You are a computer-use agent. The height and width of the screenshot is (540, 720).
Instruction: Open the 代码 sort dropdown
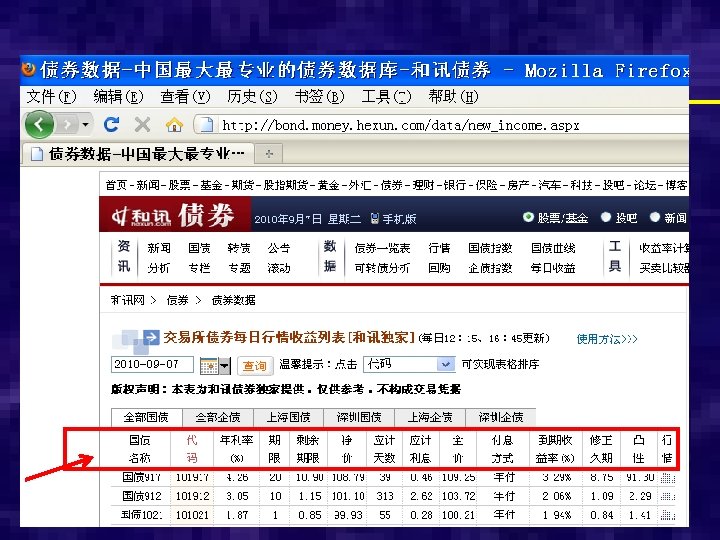409,364
